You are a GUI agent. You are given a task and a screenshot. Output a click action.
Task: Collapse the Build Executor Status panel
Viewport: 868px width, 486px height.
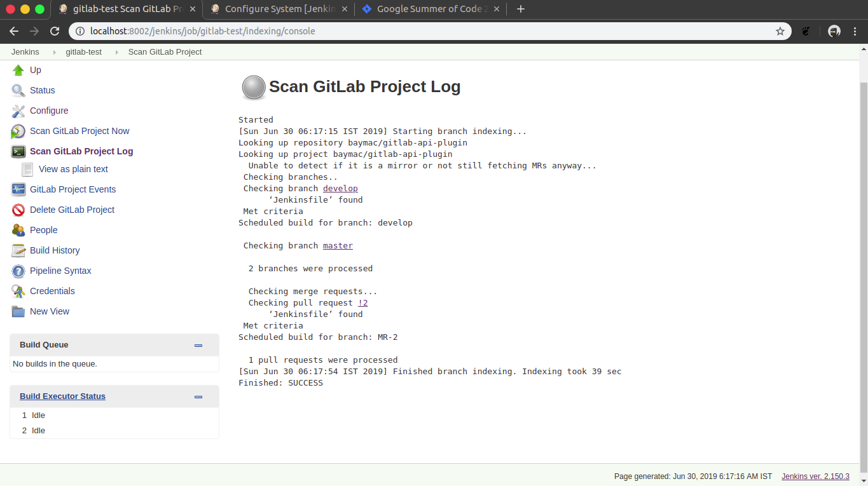(x=198, y=397)
